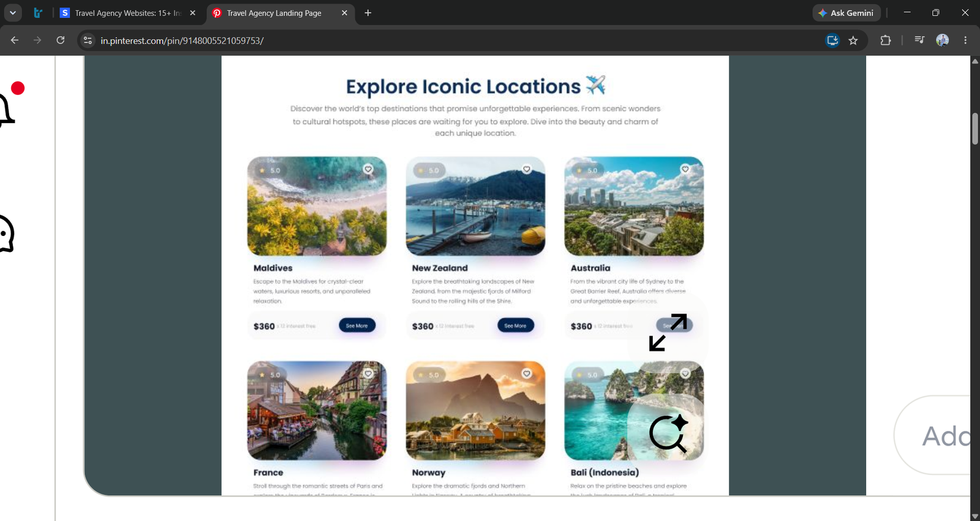The image size is (980, 521).
Task: Open the Extensions puzzle icon
Action: [x=885, y=40]
